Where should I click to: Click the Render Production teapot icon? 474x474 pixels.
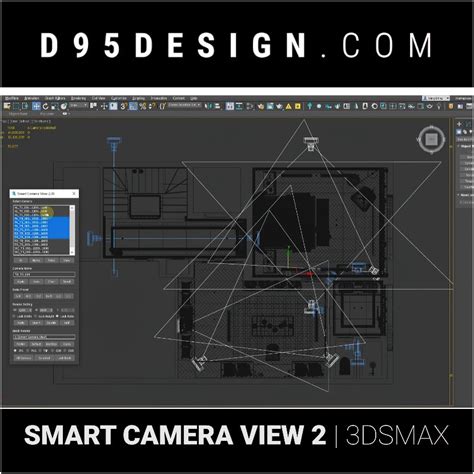(279, 106)
